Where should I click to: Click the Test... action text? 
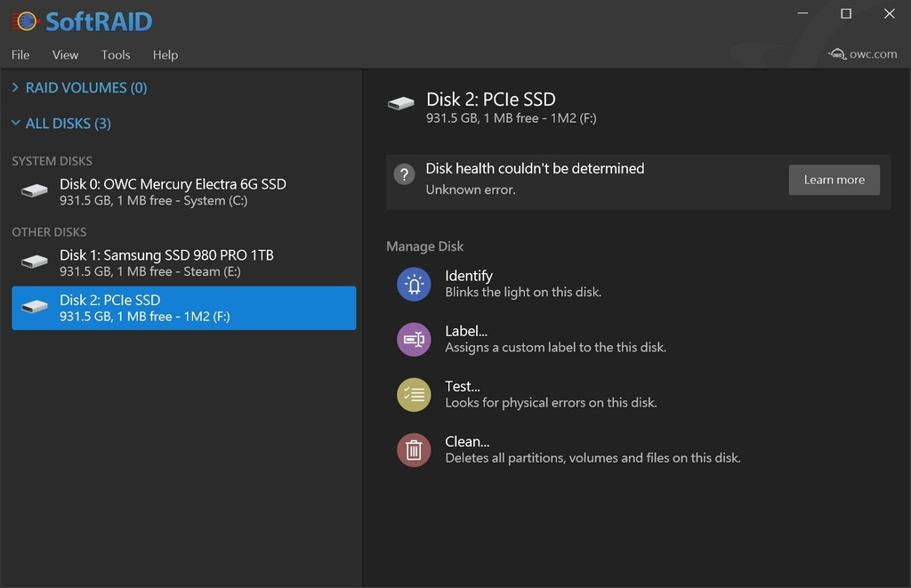click(462, 386)
